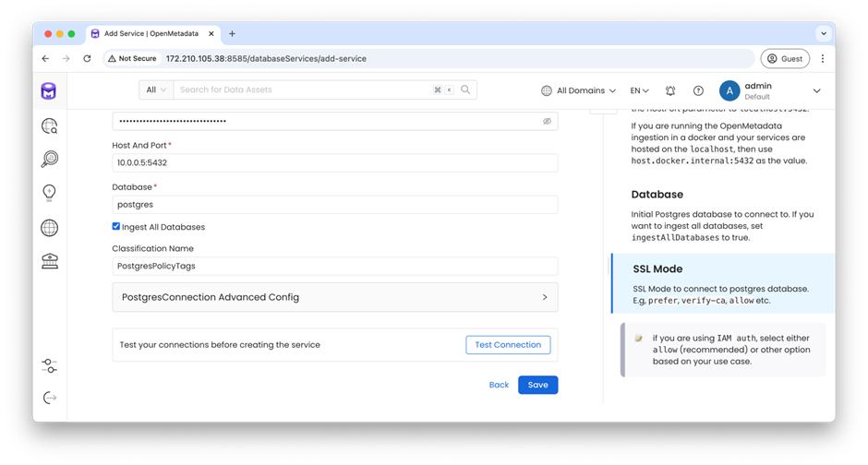Click the OpenMetadata logo in sidebar
The width and height of the screenshot is (868, 465).
[49, 90]
